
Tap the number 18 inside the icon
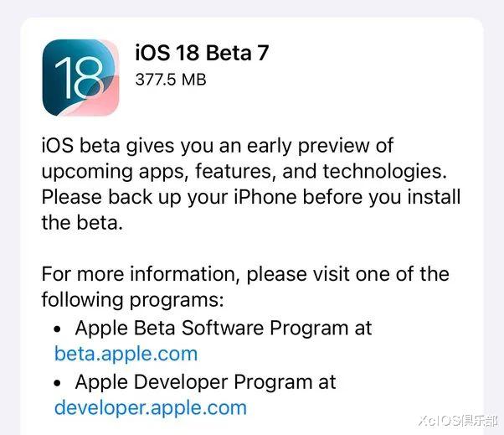[x=79, y=78]
